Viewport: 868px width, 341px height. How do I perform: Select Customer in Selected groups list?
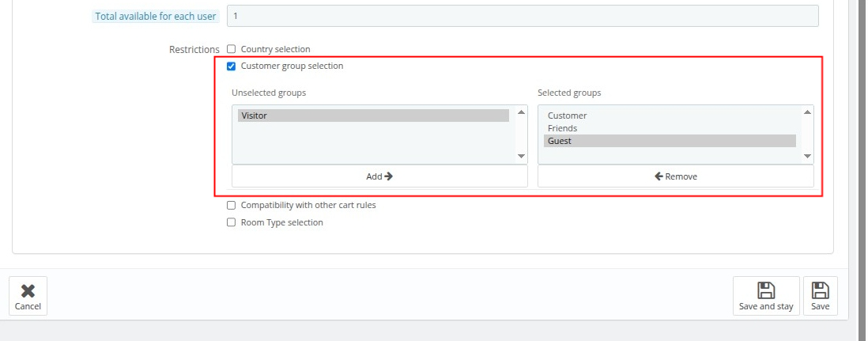pyautogui.click(x=669, y=116)
